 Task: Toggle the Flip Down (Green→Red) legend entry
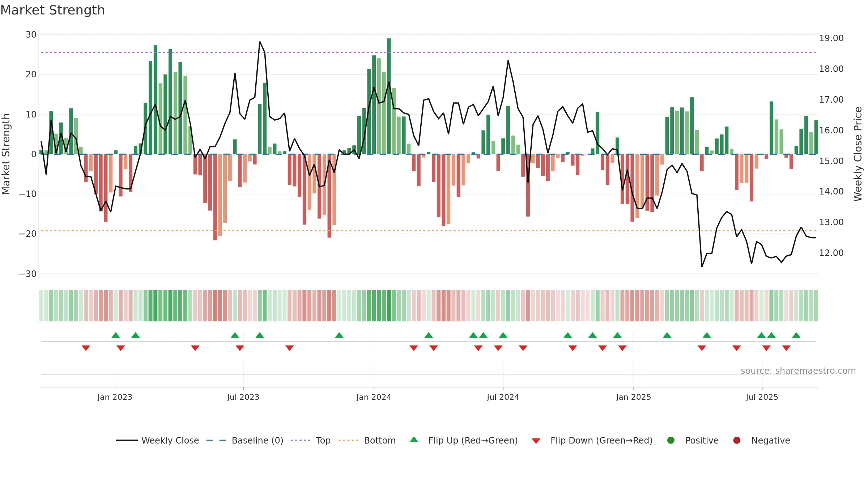592,440
